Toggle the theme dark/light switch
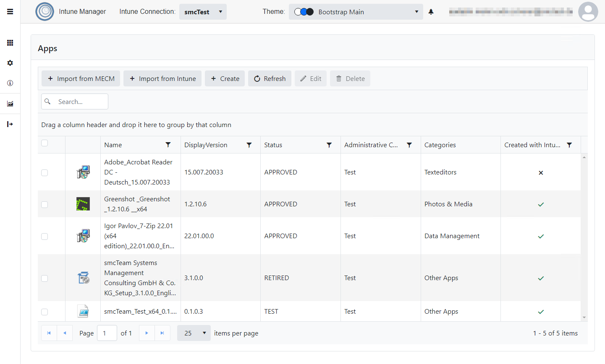Image resolution: width=605 pixels, height=364 pixels. [304, 12]
